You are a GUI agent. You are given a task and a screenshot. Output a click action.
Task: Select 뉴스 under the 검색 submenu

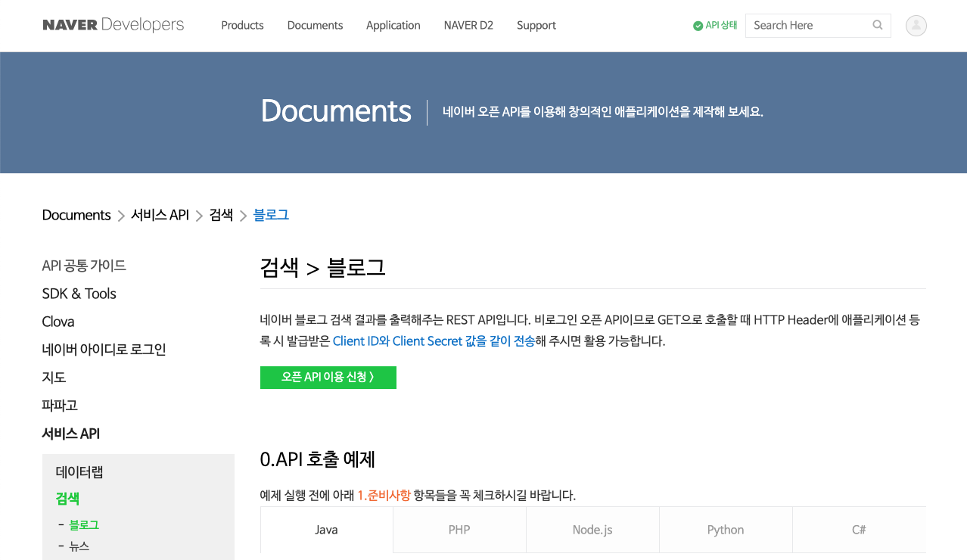click(79, 546)
